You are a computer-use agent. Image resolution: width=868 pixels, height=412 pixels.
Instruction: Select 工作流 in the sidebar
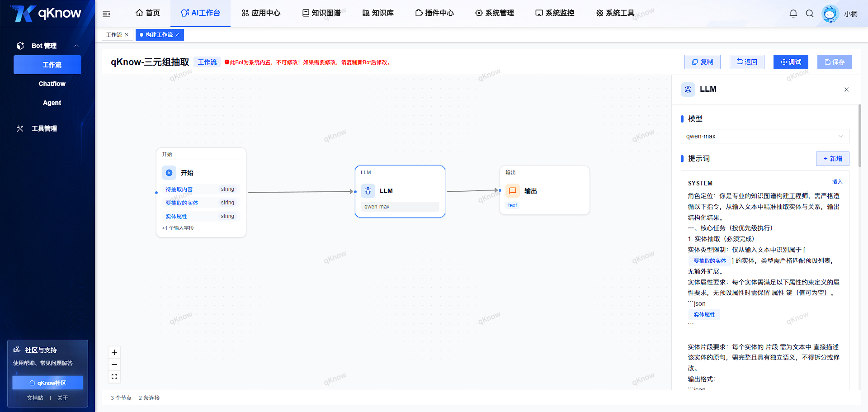pos(47,65)
